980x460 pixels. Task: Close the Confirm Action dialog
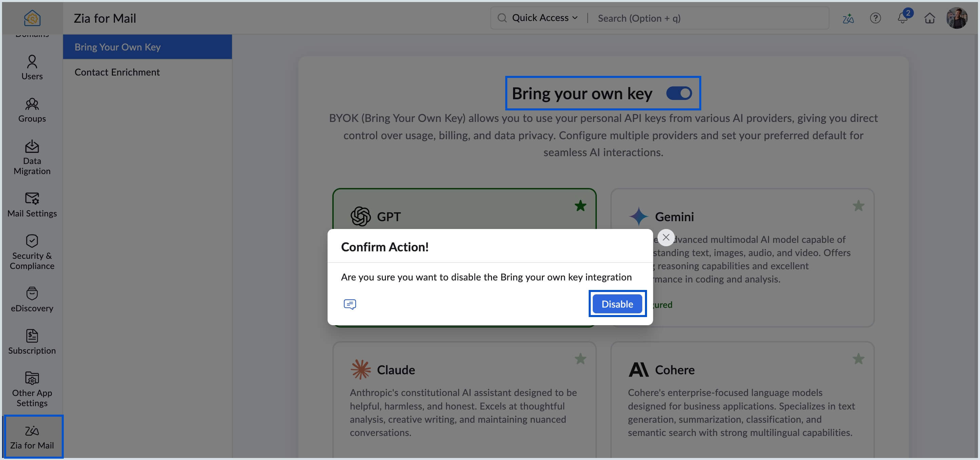pos(665,237)
